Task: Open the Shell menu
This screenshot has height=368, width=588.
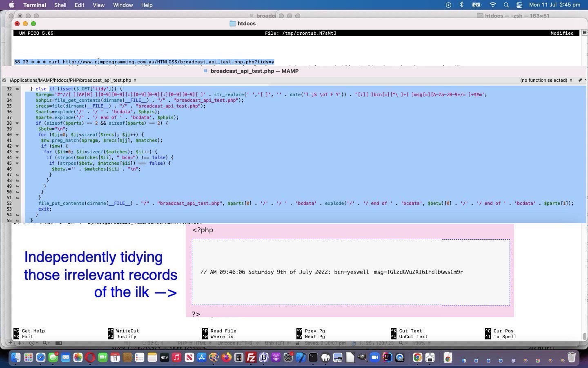Action: click(x=60, y=5)
